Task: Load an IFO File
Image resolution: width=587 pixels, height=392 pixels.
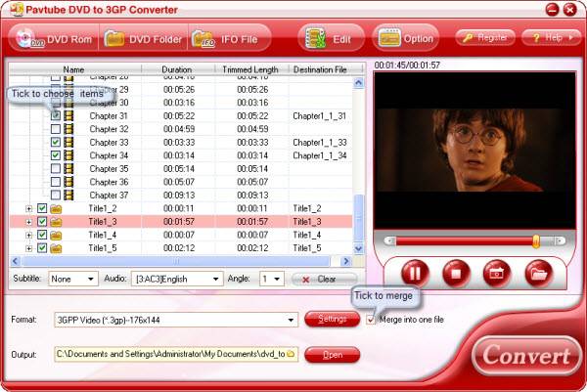Action: (x=228, y=38)
